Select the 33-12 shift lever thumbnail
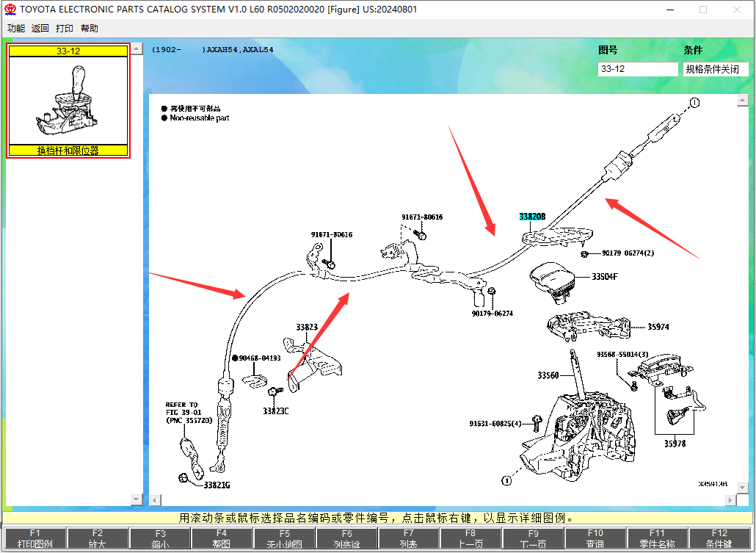 pyautogui.click(x=68, y=101)
